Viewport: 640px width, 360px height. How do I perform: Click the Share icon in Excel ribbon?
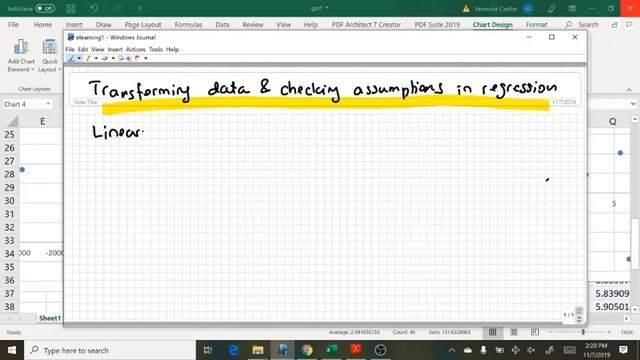click(614, 25)
